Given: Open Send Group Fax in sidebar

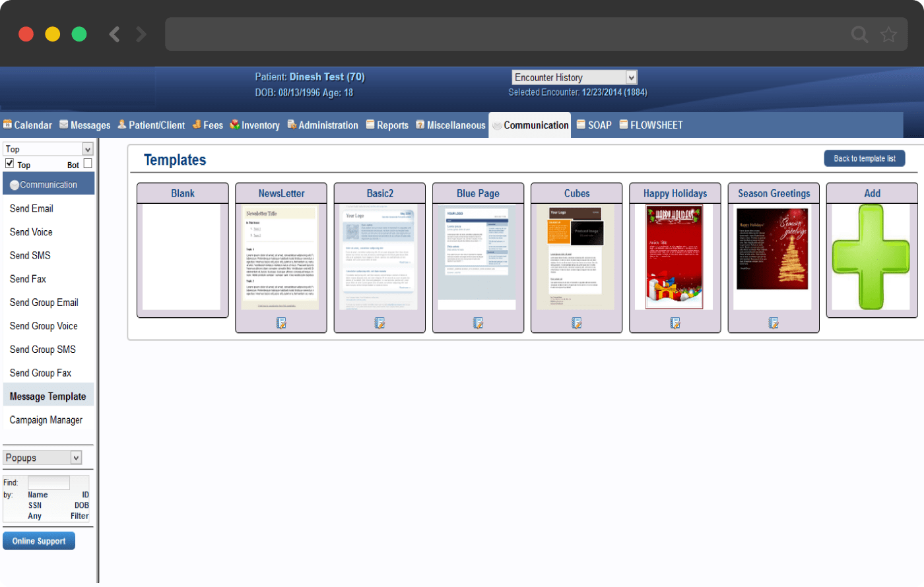Looking at the screenshot, I should point(41,373).
